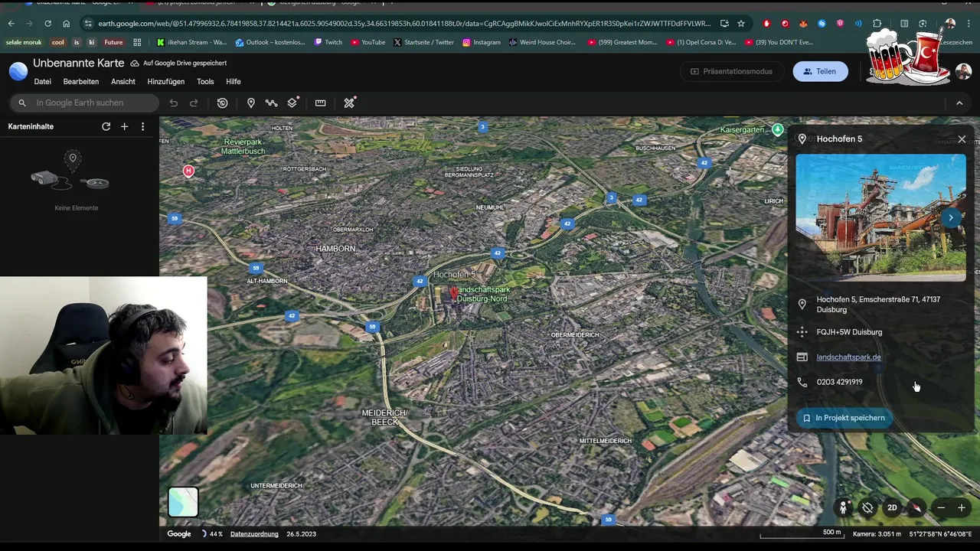Zoom in with the plus button
Screen dimensions: 980x551
pyautogui.click(x=962, y=508)
